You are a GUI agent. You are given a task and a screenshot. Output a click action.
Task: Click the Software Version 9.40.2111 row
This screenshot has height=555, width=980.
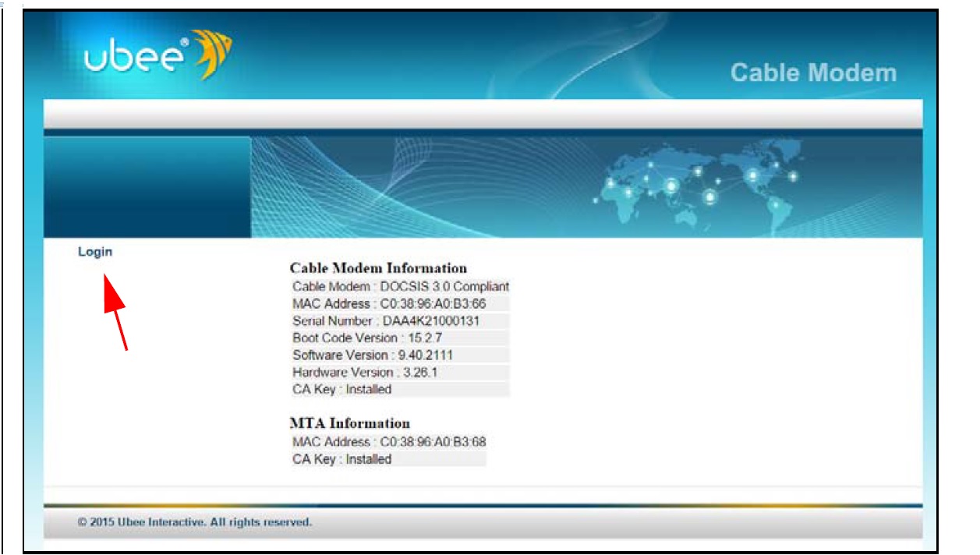point(373,355)
